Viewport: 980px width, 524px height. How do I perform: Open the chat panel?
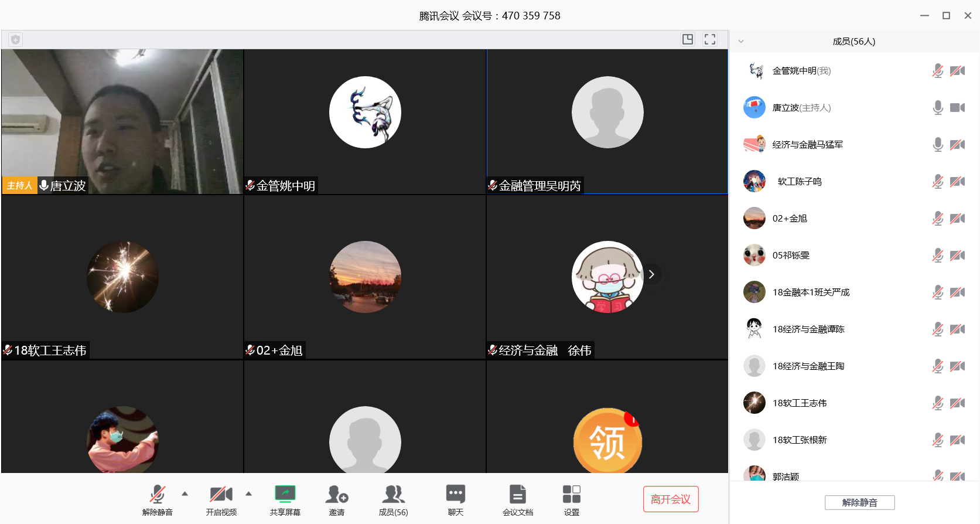455,500
